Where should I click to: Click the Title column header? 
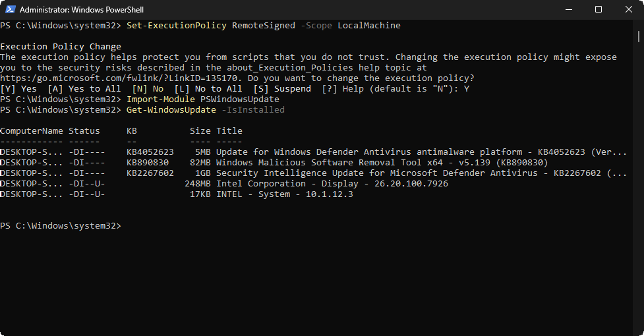pos(229,131)
